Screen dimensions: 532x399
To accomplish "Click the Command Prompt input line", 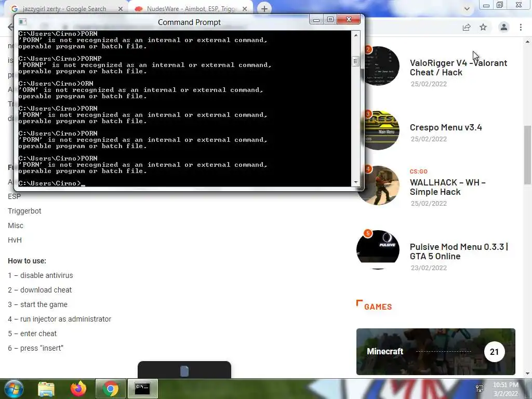I will pyautogui.click(x=184, y=183).
